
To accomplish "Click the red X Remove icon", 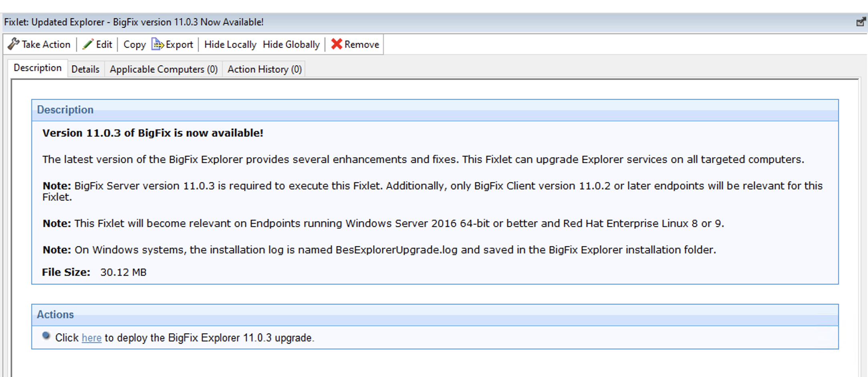I will [337, 44].
